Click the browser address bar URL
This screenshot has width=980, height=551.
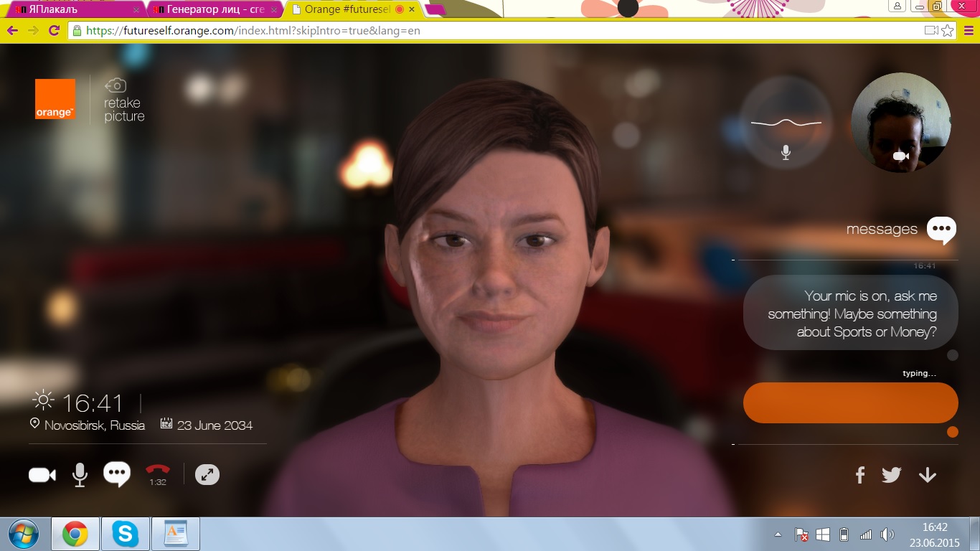[253, 31]
